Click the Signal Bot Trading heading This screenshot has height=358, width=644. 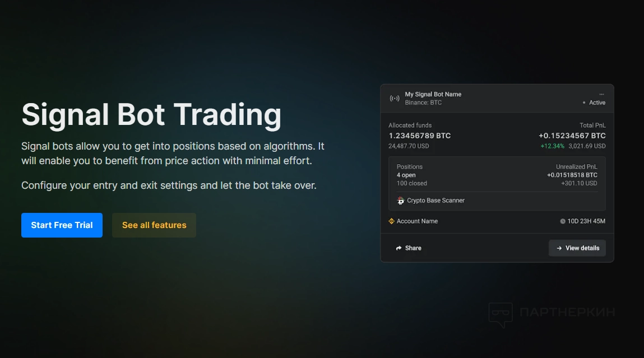[x=151, y=114]
